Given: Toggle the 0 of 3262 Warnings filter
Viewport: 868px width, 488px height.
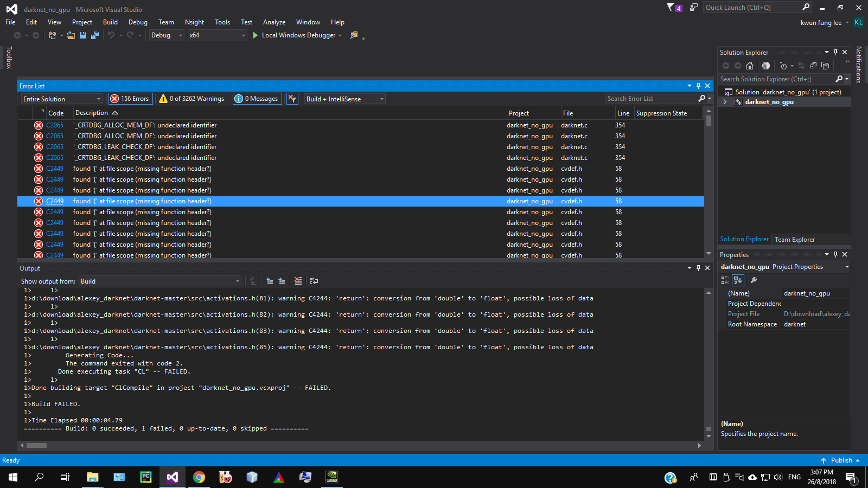Looking at the screenshot, I should click(192, 99).
